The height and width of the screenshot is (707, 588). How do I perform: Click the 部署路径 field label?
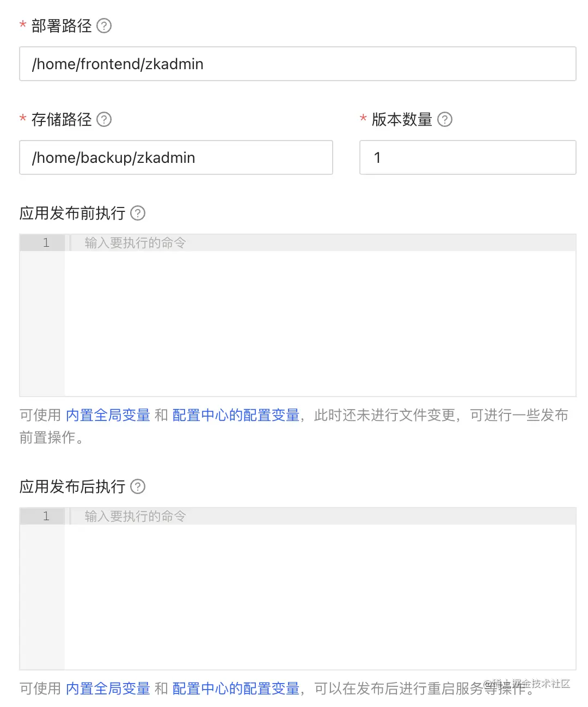62,26
